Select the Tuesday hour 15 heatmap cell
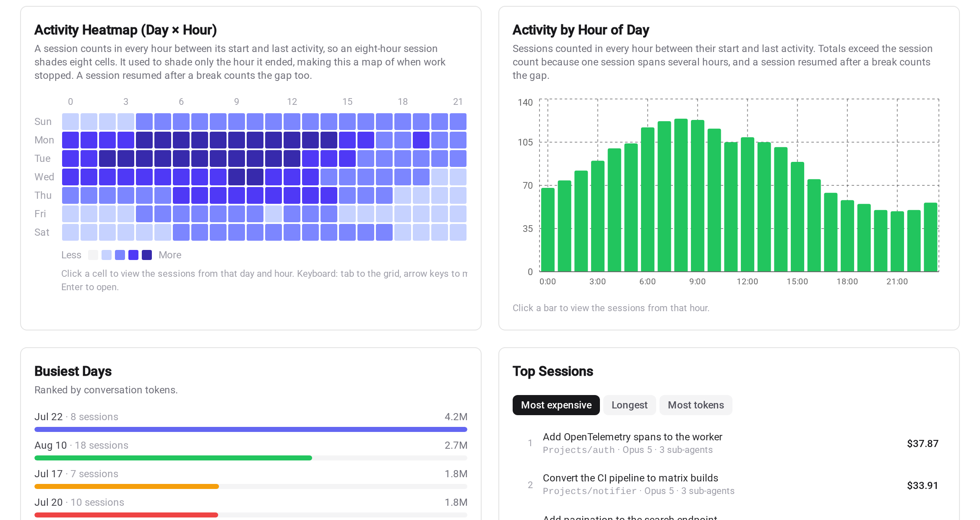Viewport: 980px width, 520px height. pos(347,159)
